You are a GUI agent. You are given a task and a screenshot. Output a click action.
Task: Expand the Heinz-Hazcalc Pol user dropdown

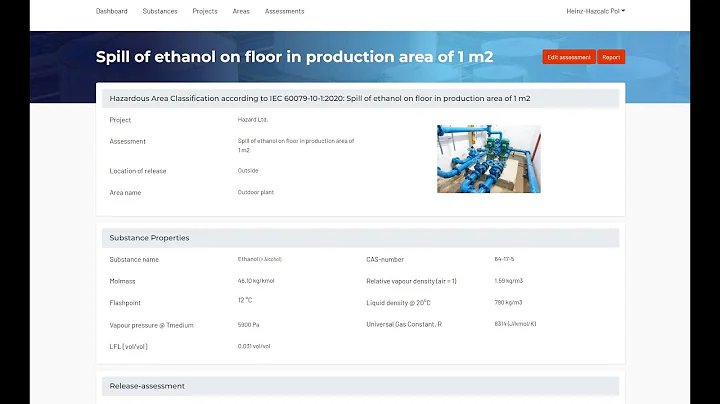pyautogui.click(x=596, y=11)
